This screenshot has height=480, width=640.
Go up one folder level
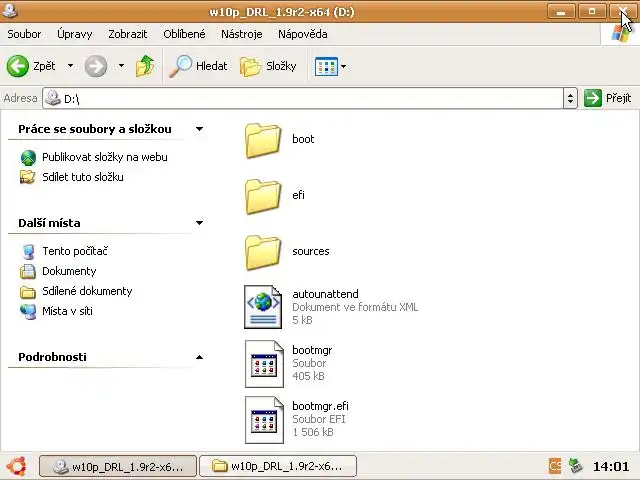[x=145, y=66]
